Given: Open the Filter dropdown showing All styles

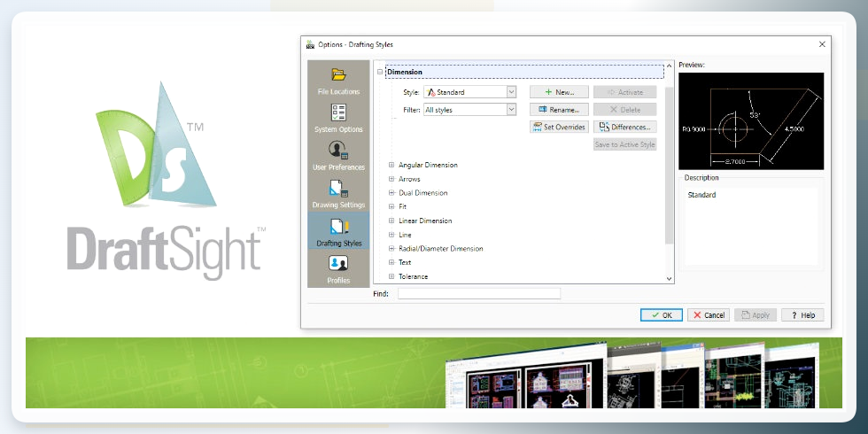Looking at the screenshot, I should [470, 110].
